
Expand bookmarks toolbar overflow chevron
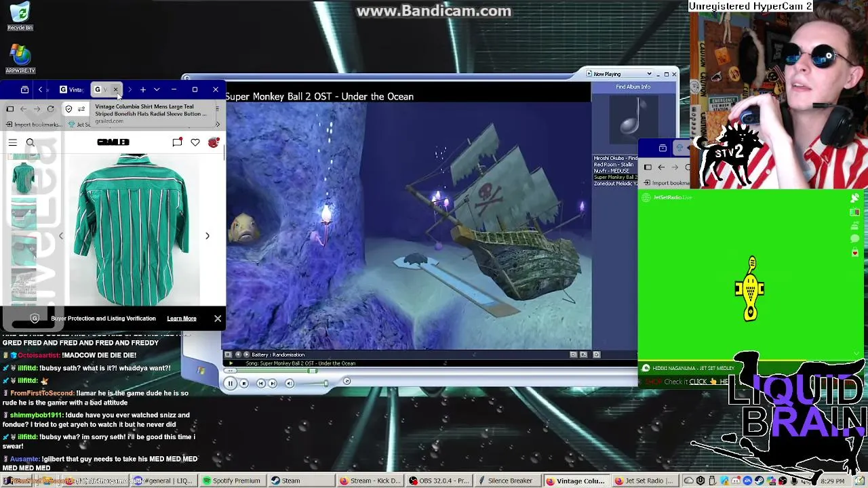pos(218,125)
